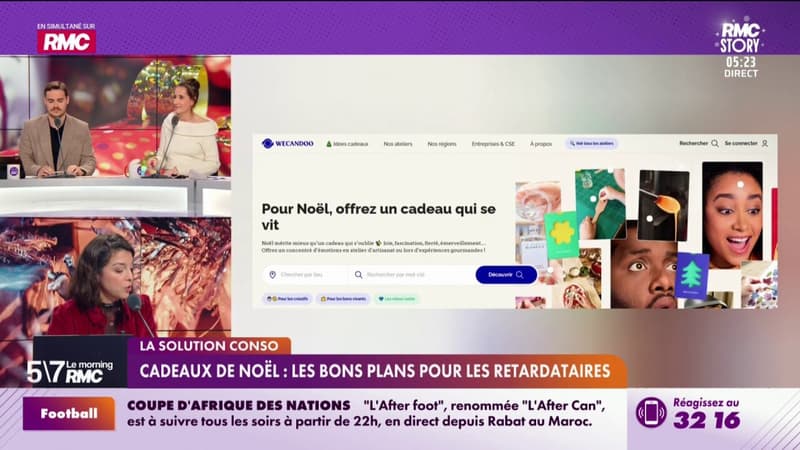Open the Nos ateliers menu
800x450 pixels.
[x=398, y=144]
